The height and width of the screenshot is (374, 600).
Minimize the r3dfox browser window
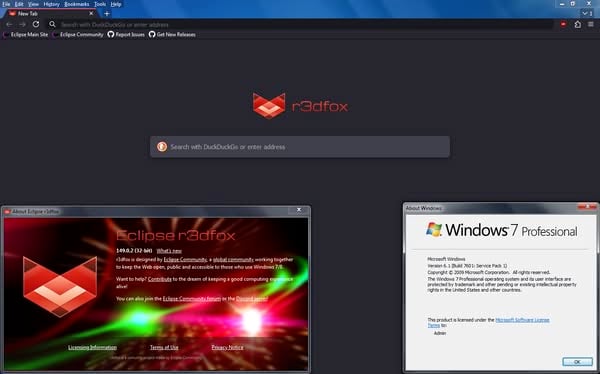(x=562, y=4)
